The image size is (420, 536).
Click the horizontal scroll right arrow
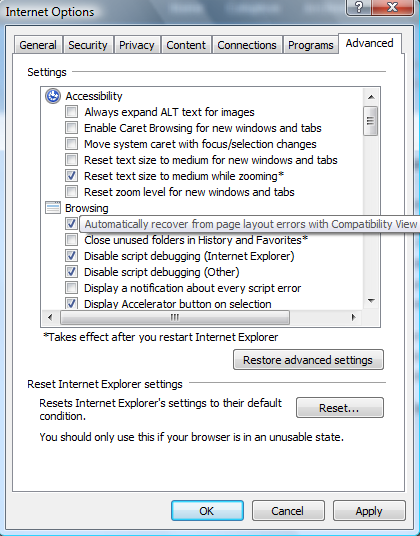tap(354, 318)
